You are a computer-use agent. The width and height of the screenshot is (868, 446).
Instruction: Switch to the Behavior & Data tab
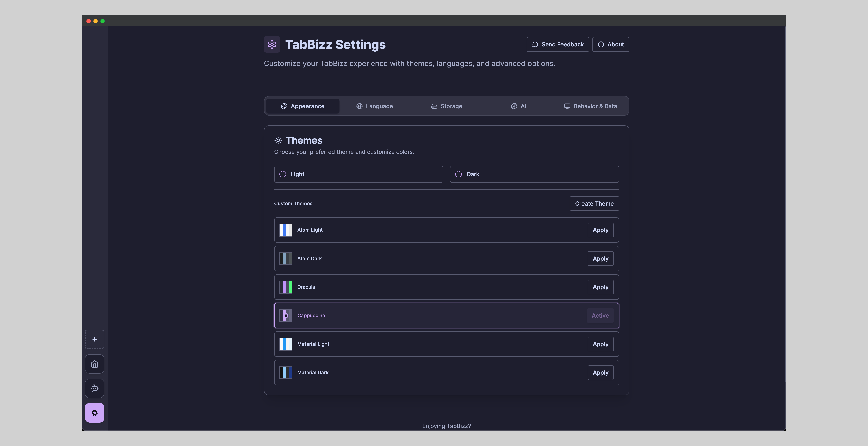pos(590,106)
